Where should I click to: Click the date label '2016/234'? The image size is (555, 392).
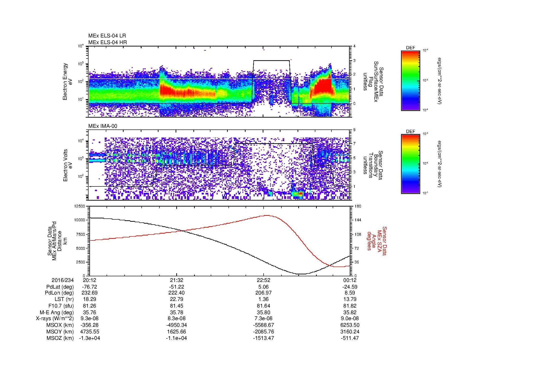[63, 280]
